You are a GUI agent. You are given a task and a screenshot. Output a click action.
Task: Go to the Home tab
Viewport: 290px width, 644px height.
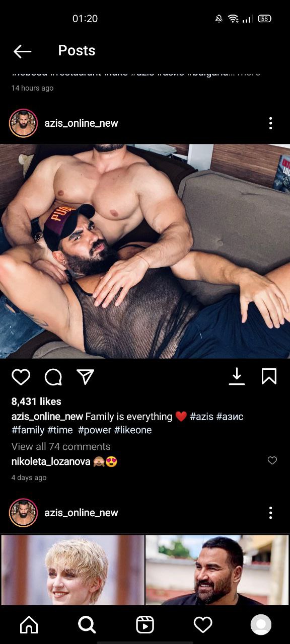coord(29,625)
